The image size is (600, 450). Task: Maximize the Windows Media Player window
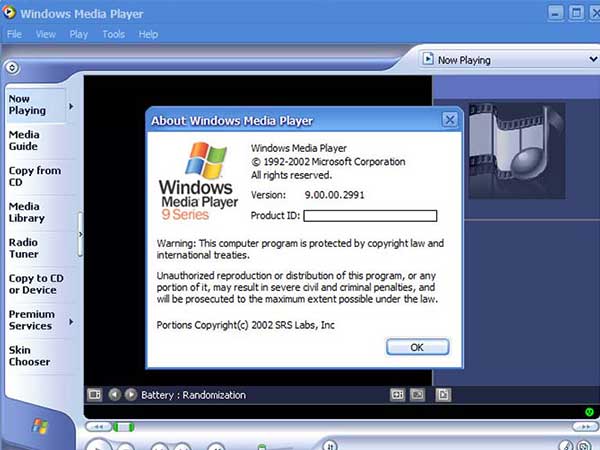coord(576,13)
